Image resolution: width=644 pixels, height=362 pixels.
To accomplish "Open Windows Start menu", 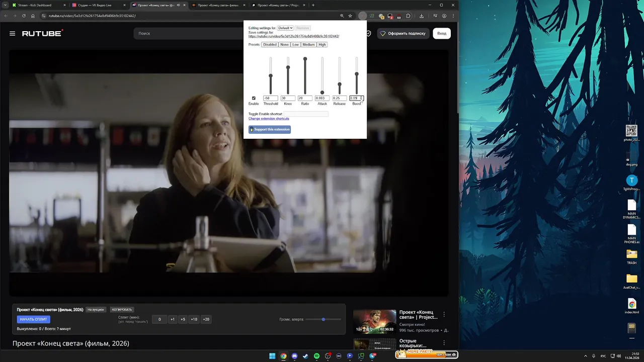I will [272, 356].
